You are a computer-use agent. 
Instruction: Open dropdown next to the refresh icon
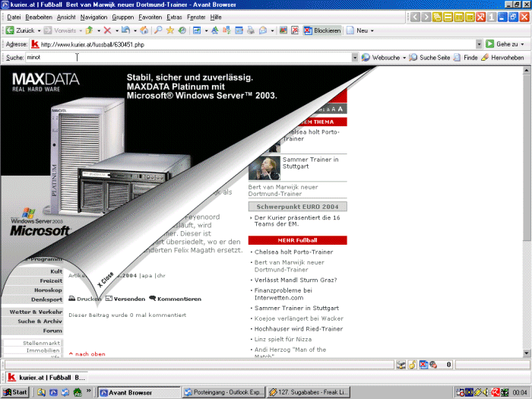coord(135,30)
